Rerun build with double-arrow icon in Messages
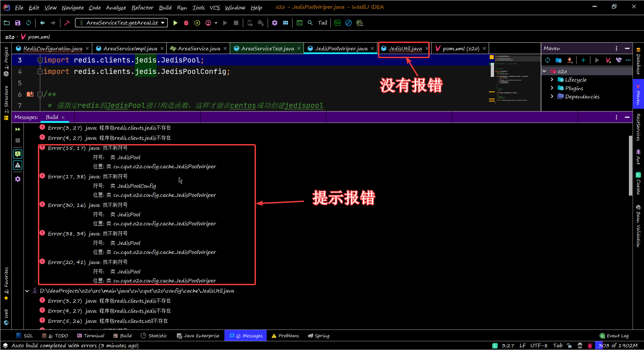The width and height of the screenshot is (644, 350). 18,129
